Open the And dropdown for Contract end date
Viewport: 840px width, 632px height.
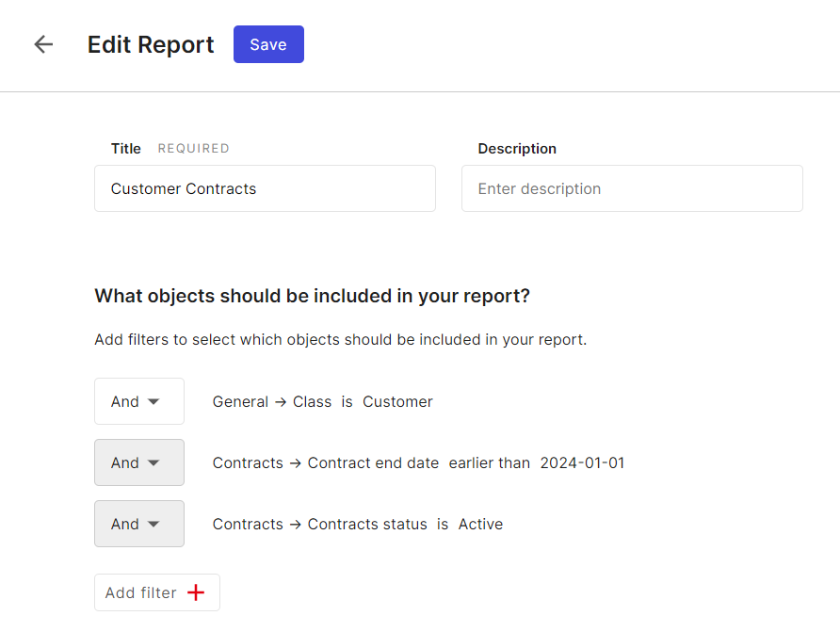[x=139, y=462]
